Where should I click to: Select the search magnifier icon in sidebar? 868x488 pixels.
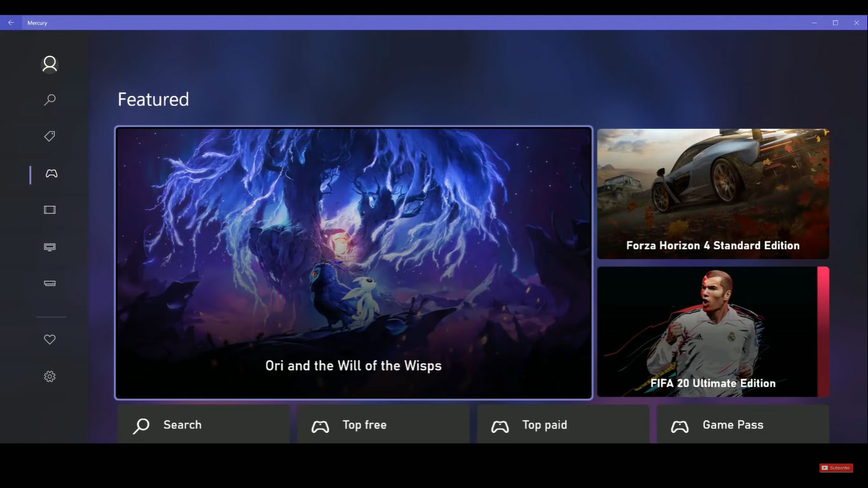(49, 100)
